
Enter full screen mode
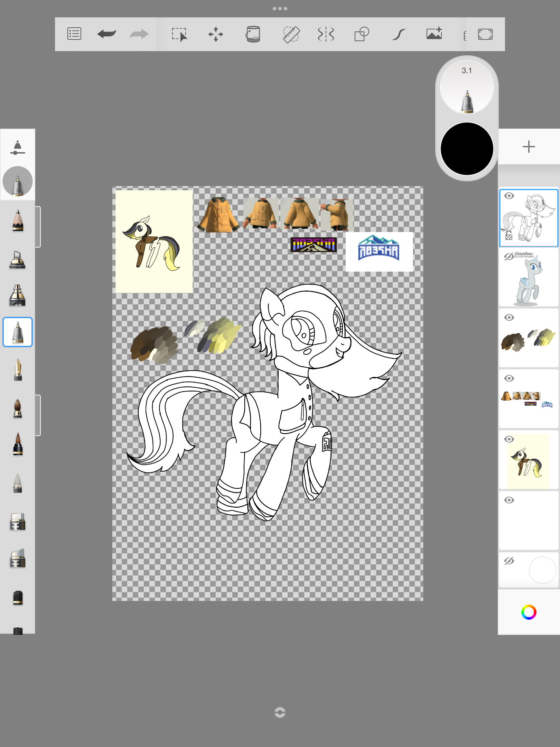pyautogui.click(x=485, y=34)
